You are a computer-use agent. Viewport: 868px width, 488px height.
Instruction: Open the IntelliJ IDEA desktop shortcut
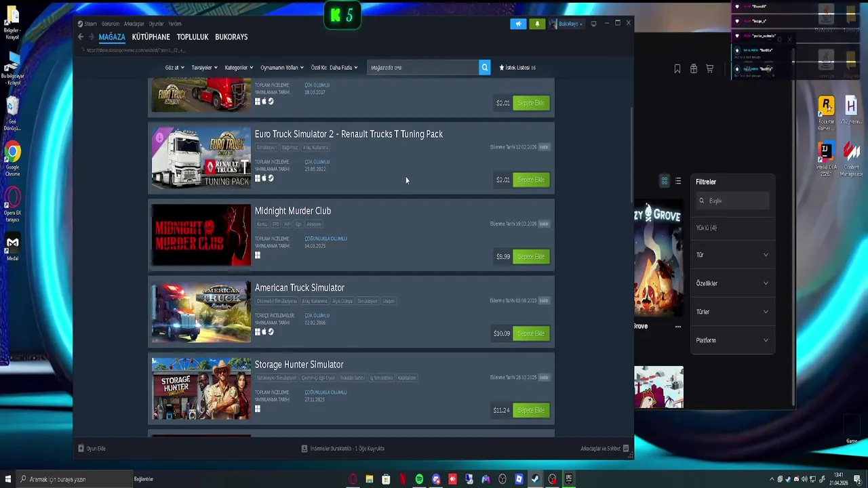tap(826, 160)
